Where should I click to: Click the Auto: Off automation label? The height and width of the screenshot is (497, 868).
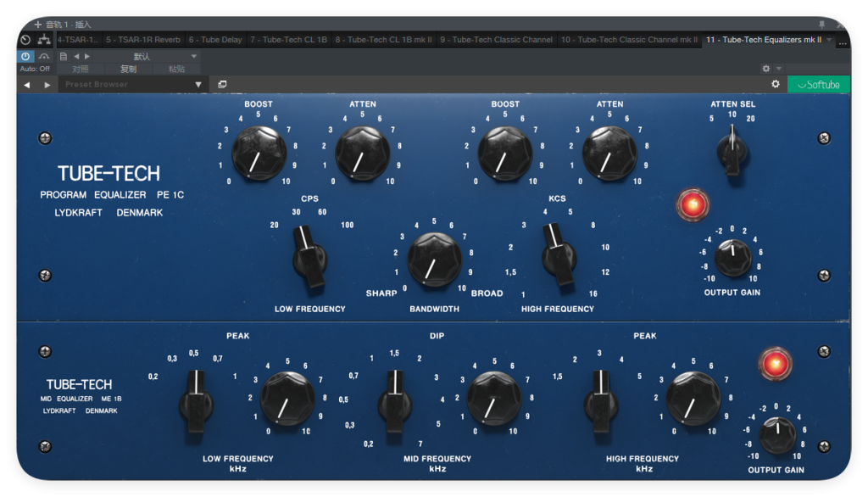pos(35,69)
